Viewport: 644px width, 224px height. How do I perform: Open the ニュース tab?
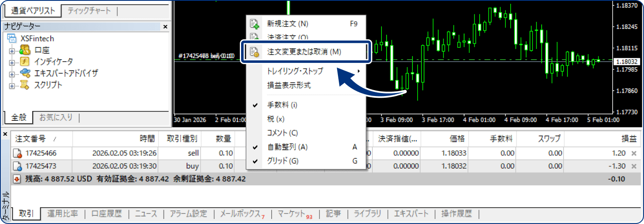[146, 214]
